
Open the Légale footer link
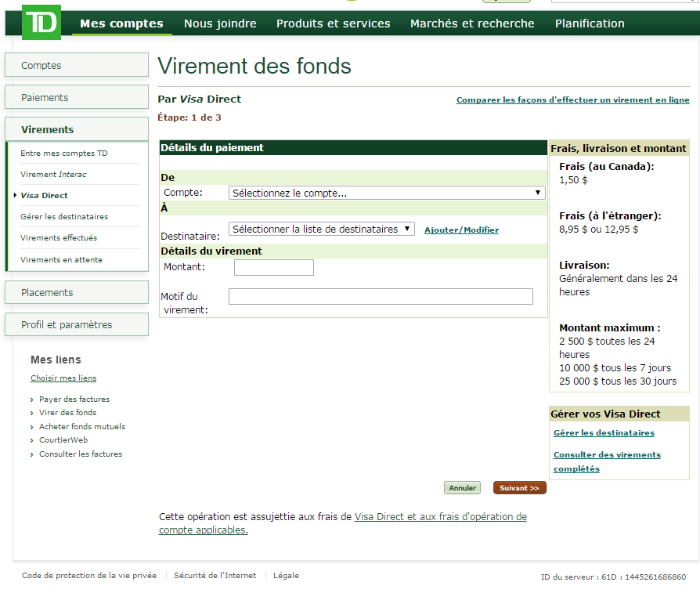pyautogui.click(x=286, y=576)
